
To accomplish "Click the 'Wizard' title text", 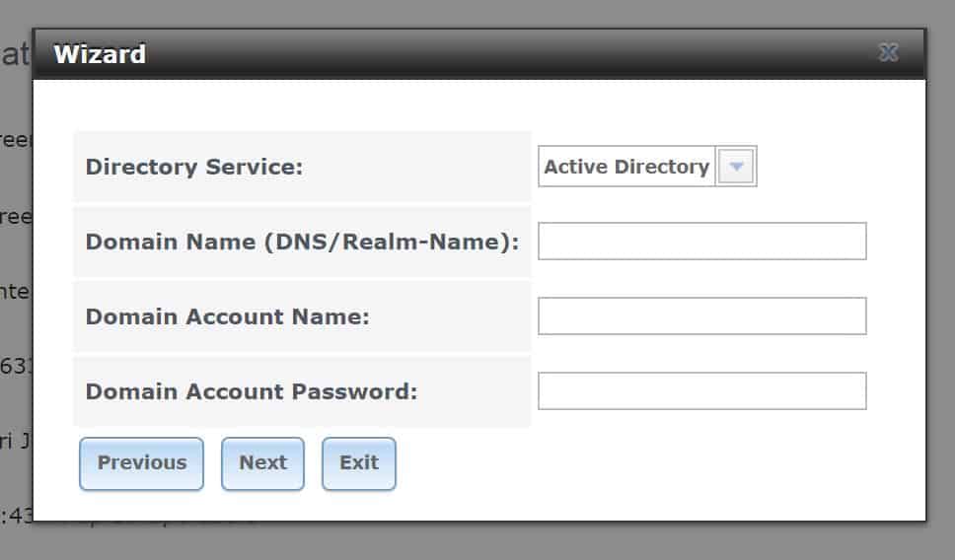I will pos(100,54).
